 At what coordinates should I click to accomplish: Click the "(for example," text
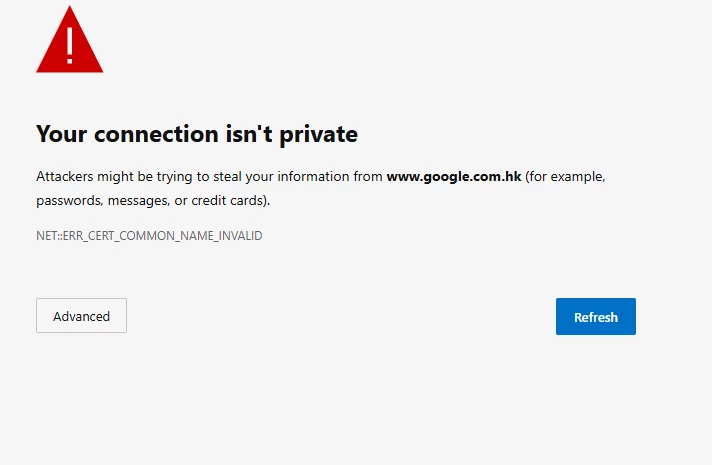coord(565,177)
